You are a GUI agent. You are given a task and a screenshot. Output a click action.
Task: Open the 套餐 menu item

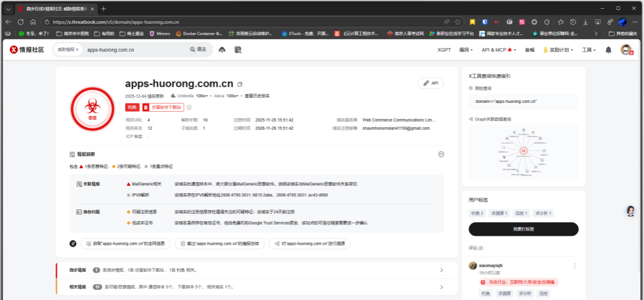[529, 50]
